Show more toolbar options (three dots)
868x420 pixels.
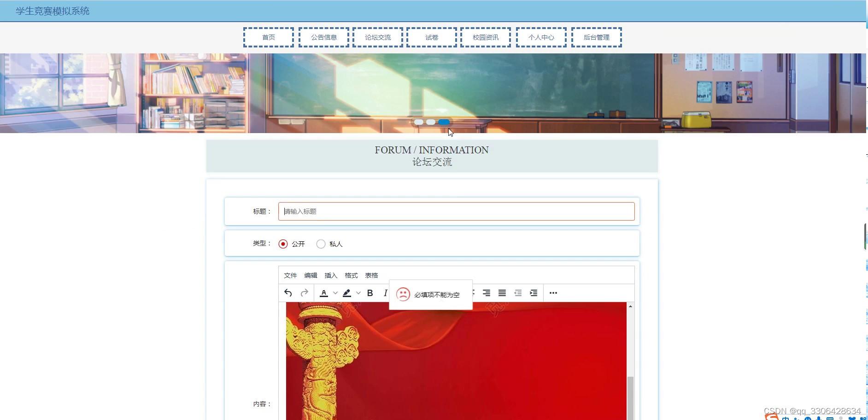click(553, 293)
